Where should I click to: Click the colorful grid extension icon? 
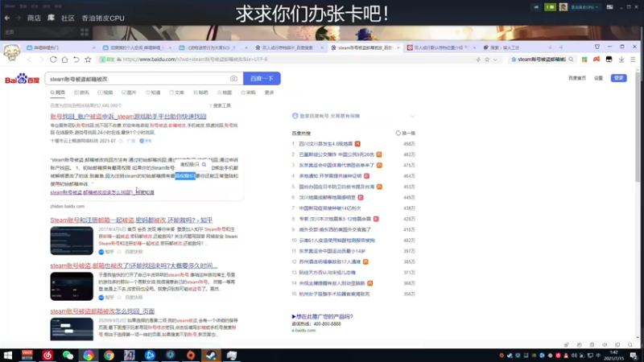[x=584, y=60]
